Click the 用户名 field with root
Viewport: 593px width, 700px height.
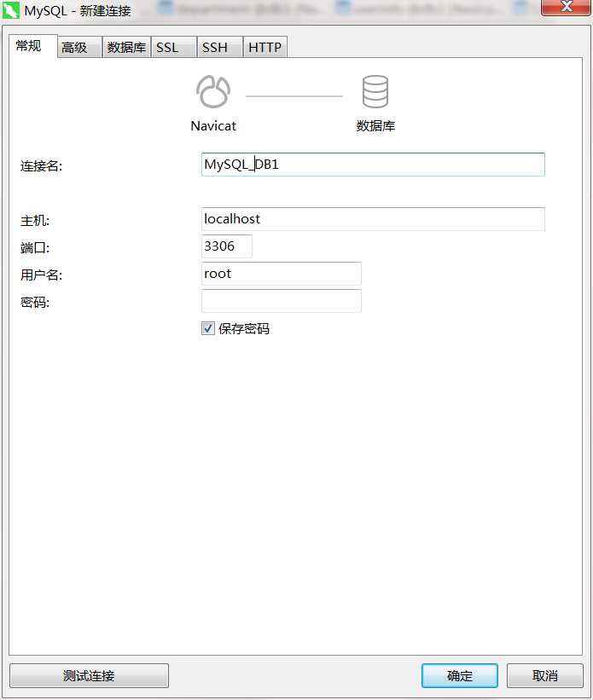click(x=281, y=273)
